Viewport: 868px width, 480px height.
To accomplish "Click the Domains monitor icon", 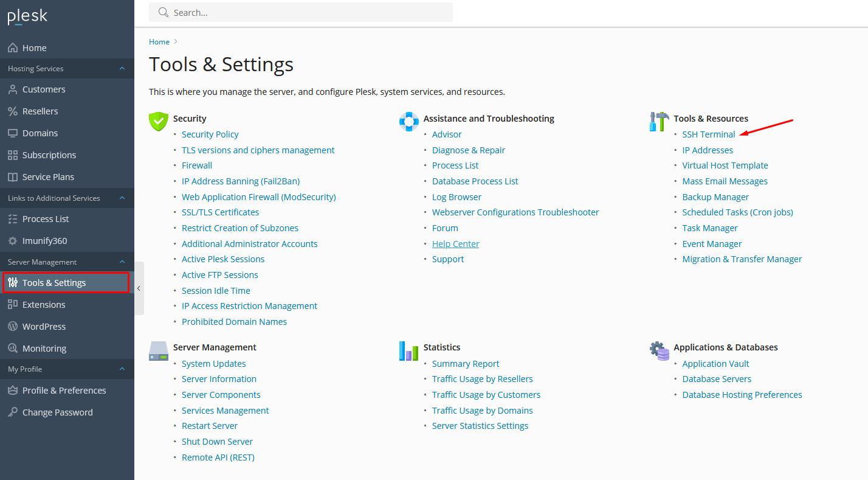I will point(13,133).
